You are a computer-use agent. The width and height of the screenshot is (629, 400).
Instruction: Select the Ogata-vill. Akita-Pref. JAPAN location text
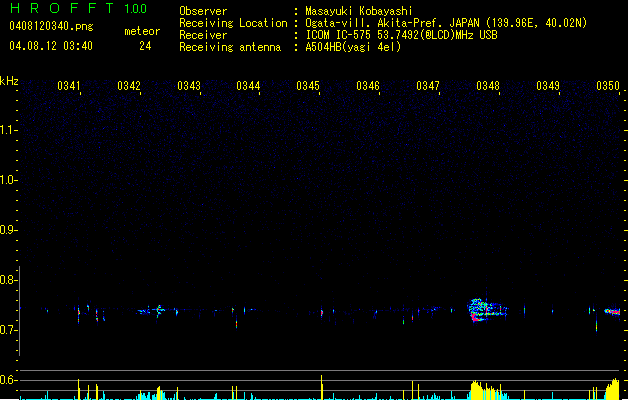point(446,23)
